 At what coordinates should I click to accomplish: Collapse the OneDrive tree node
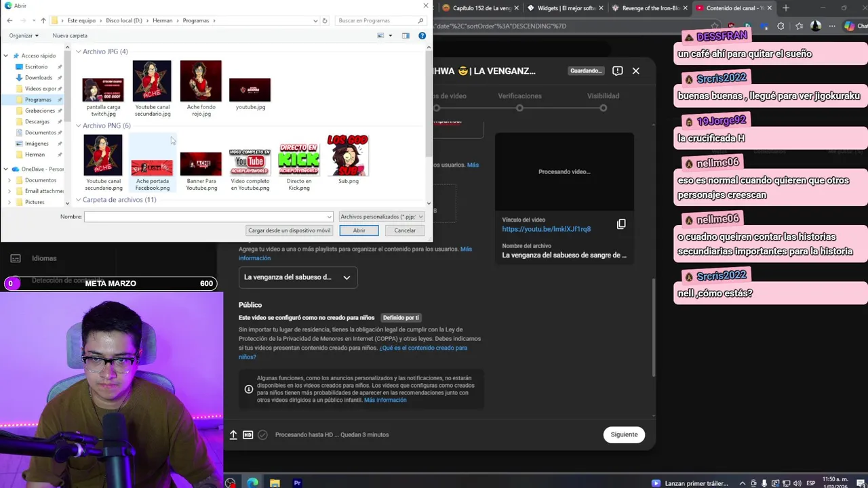6,169
